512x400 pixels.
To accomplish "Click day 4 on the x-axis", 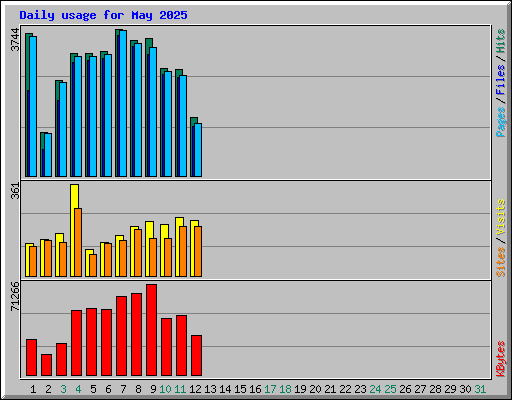I will [78, 389].
